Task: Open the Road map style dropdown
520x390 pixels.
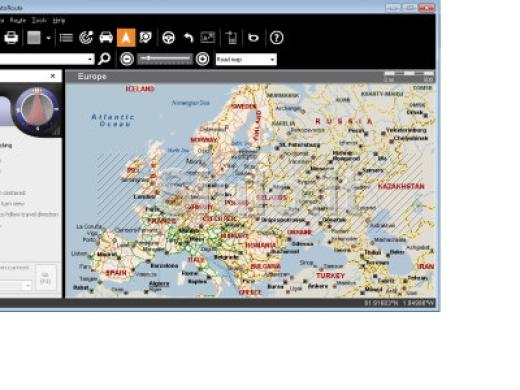Action: [x=246, y=59]
